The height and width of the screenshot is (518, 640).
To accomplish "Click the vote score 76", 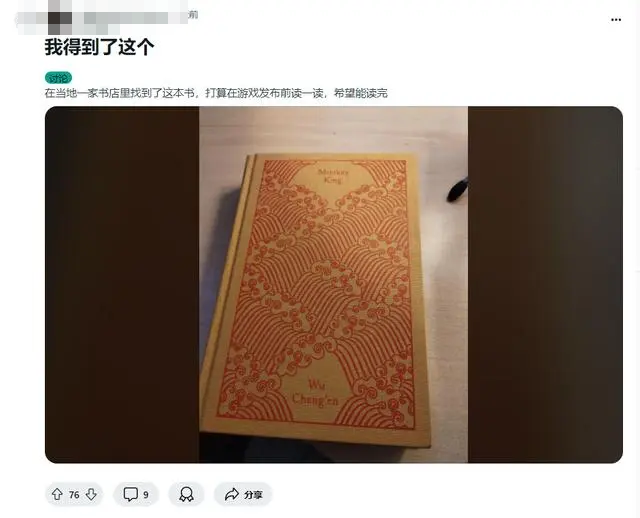I will tap(74, 495).
